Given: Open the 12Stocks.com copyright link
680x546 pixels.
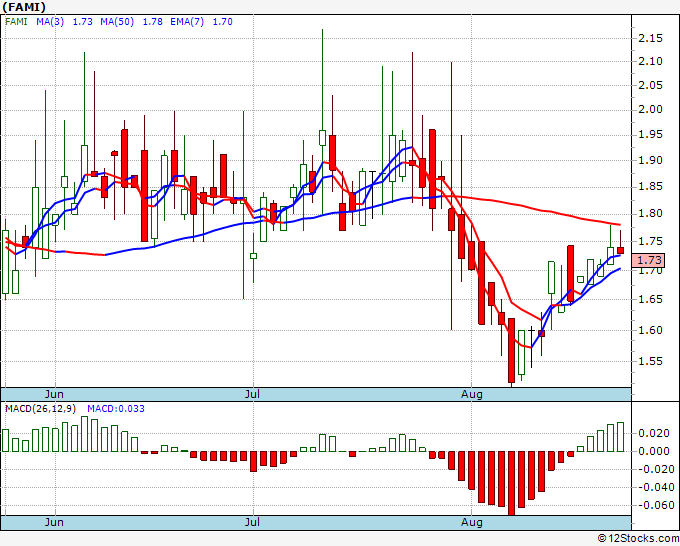Looking at the screenshot, I should [x=638, y=538].
